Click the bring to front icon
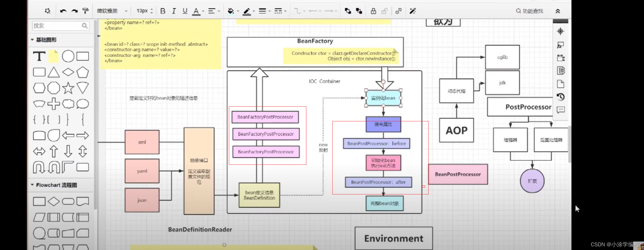Viewport: 644px width, 250px height. tap(348, 11)
